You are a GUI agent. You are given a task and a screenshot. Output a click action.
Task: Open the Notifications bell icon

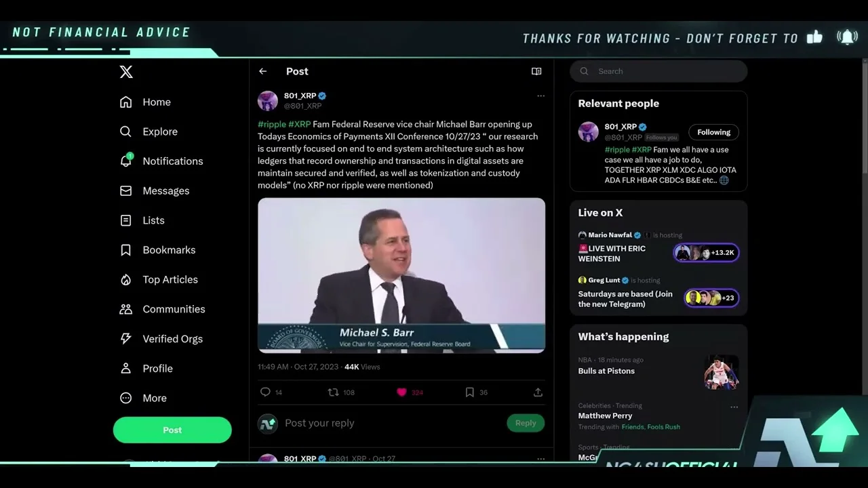click(126, 161)
